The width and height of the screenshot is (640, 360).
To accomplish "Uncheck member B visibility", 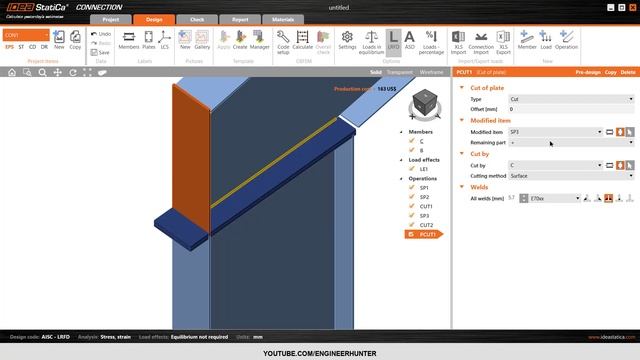I will 412,150.
